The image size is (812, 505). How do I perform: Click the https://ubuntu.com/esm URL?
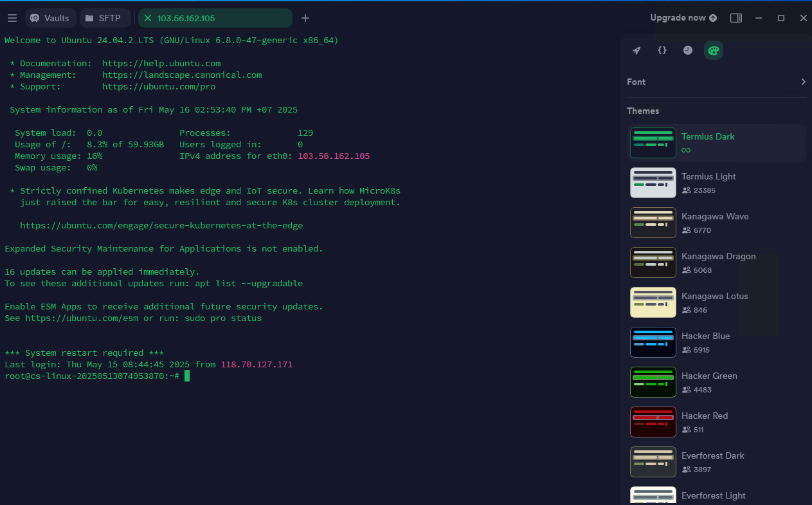82,318
